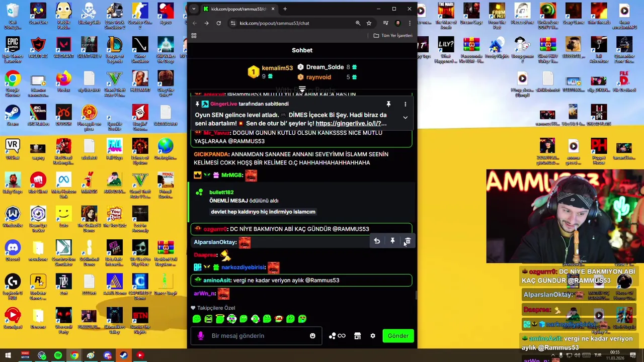The width and height of the screenshot is (644, 362).
Task: Open Windscribe desktop shortcut
Action: [13, 216]
